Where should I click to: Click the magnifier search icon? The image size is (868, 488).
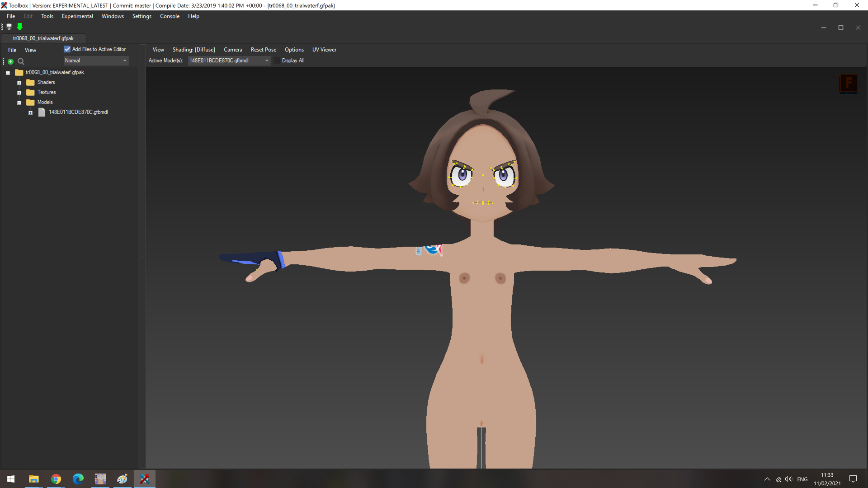tap(21, 61)
